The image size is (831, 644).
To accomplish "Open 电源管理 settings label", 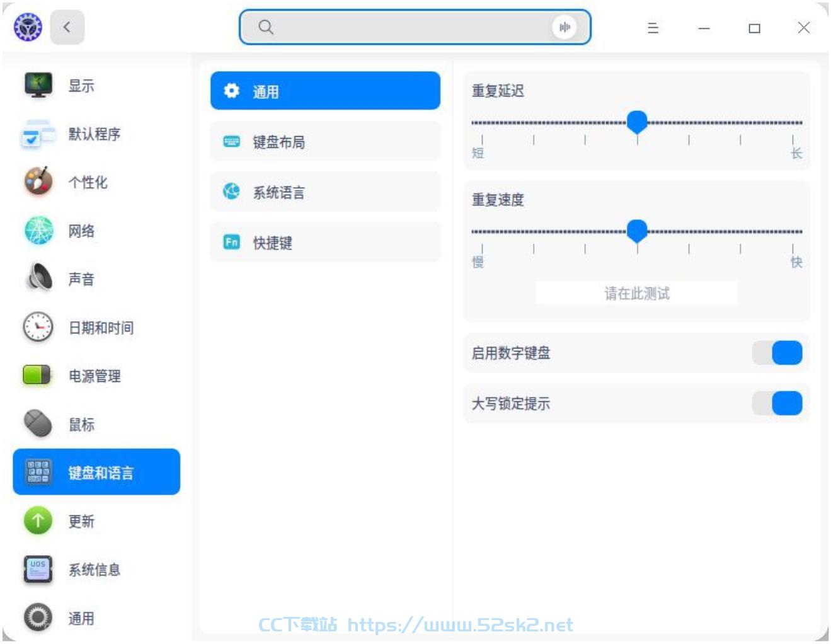I will point(95,376).
